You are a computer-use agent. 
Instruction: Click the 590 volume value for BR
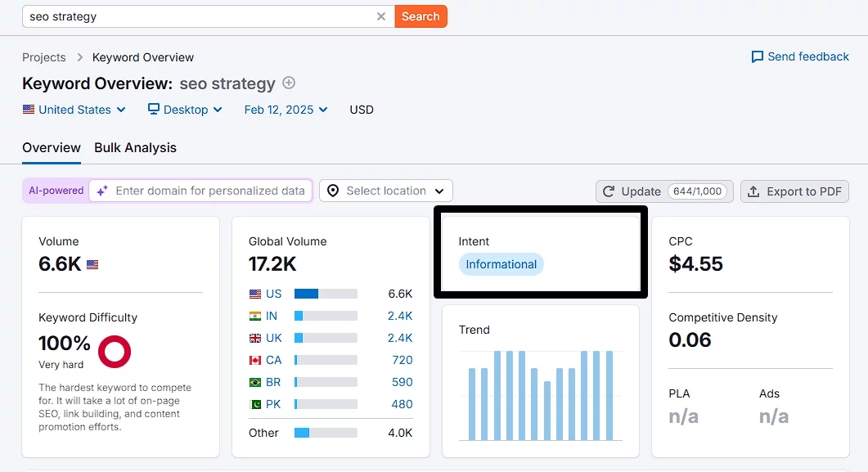tap(402, 382)
